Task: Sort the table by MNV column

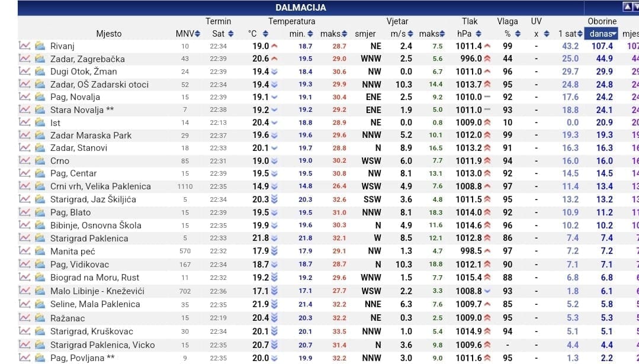Action: tap(188, 34)
